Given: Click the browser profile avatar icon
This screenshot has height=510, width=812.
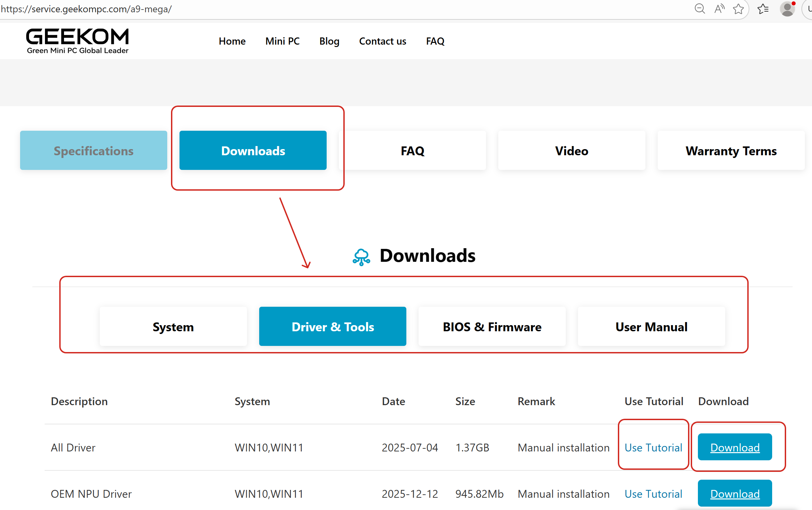Looking at the screenshot, I should [787, 9].
